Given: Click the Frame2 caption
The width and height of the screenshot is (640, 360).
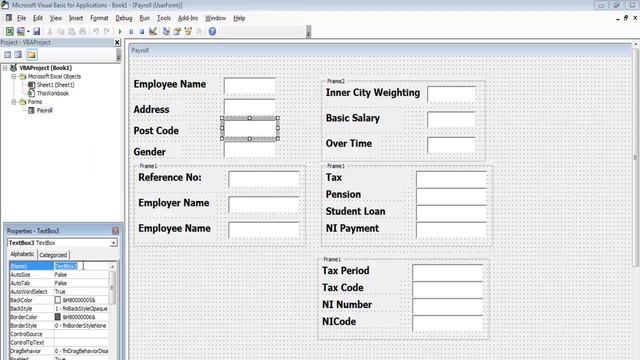Looking at the screenshot, I should pyautogui.click(x=336, y=81).
